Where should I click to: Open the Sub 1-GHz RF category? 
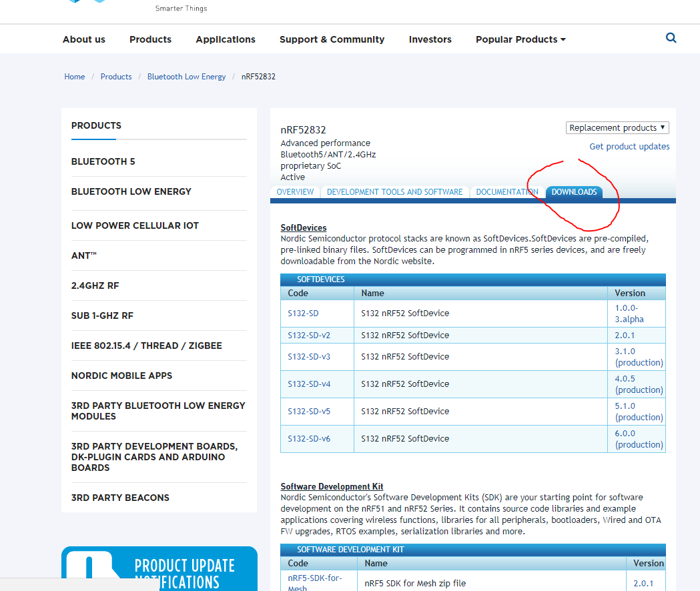102,316
